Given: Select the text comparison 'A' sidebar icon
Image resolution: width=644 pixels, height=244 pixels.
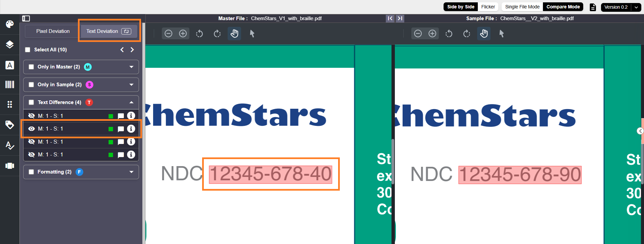Looking at the screenshot, I should (10, 65).
